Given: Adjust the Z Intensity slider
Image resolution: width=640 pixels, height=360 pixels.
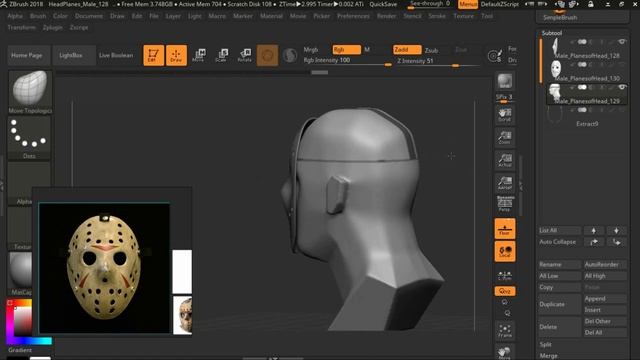Looking at the screenshot, I should pyautogui.click(x=438, y=61).
